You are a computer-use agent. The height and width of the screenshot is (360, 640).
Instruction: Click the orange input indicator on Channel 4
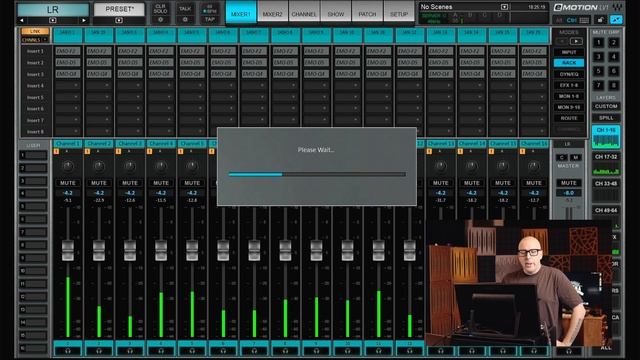(x=149, y=151)
